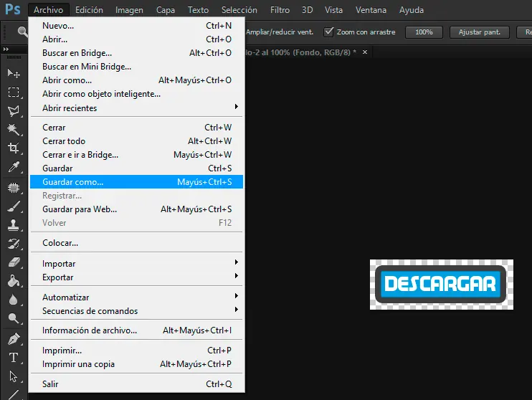The width and height of the screenshot is (532, 400).
Task: Open the Imagen menu
Action: pyautogui.click(x=129, y=10)
